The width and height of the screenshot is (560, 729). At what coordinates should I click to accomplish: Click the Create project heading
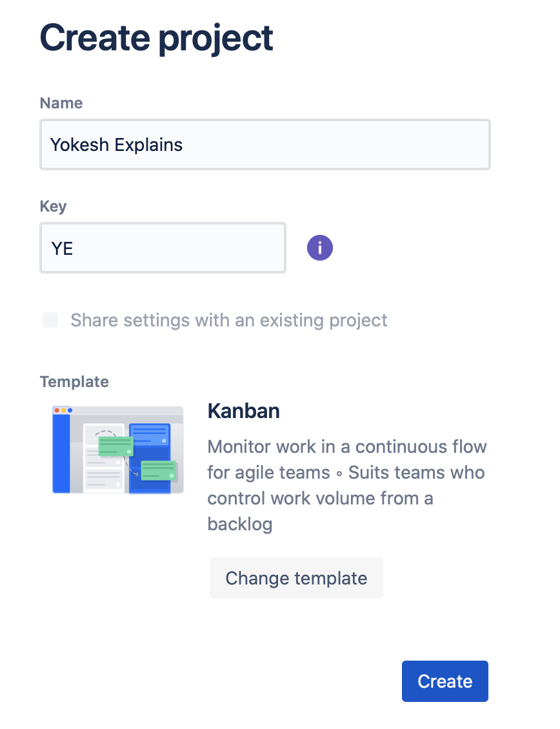coord(157,37)
